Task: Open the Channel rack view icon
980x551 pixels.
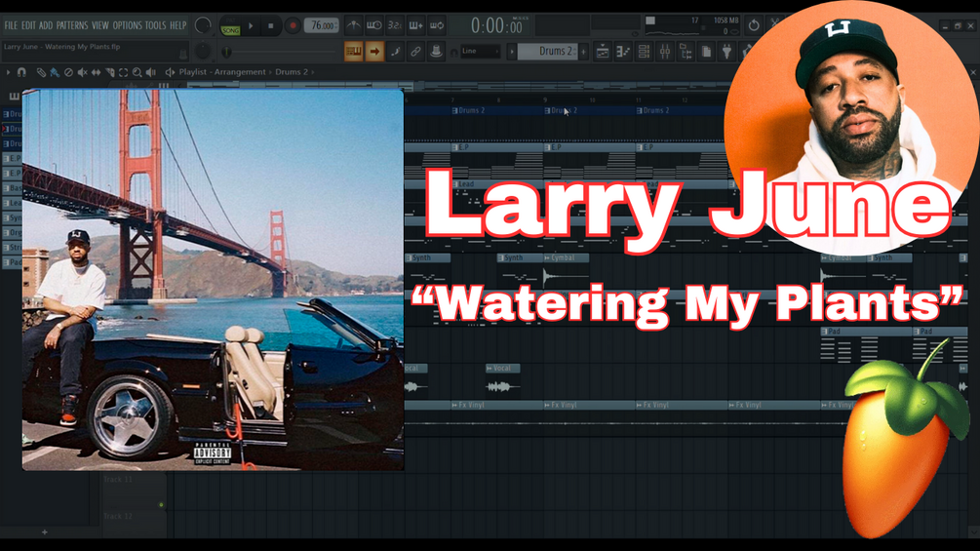Action: point(644,52)
